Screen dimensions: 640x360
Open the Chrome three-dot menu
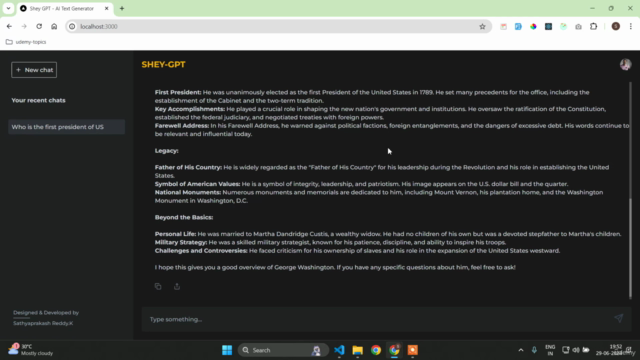(x=631, y=27)
